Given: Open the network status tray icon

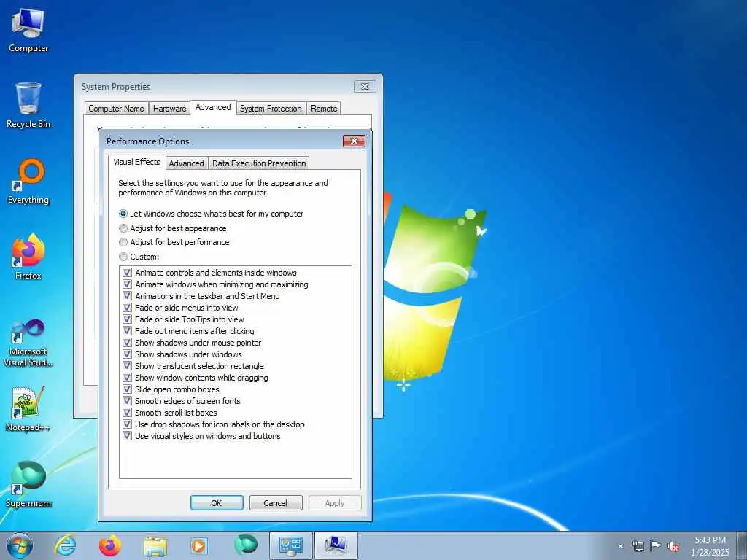Looking at the screenshot, I should point(638,546).
